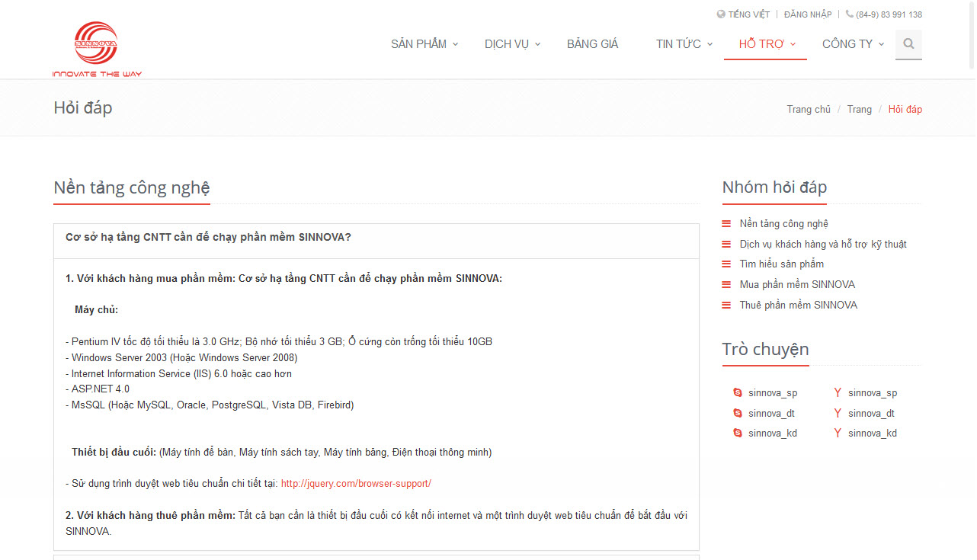Chat with sinnova_dt on Skype

(x=771, y=414)
